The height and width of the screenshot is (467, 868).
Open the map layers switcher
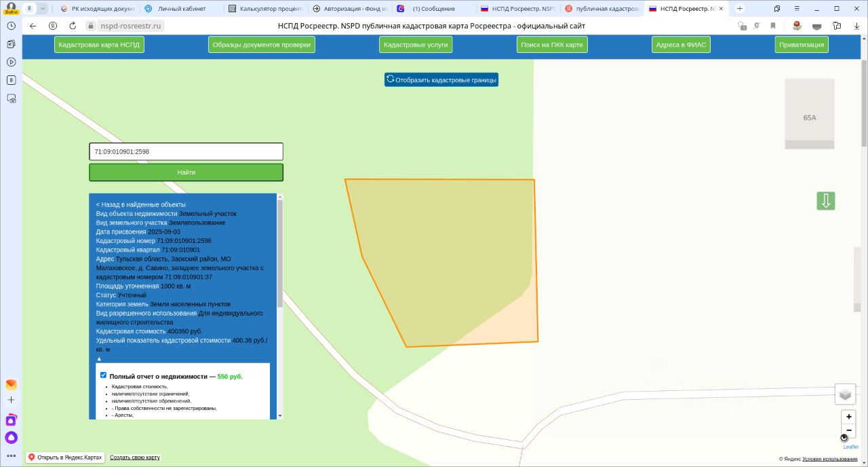[x=845, y=394]
